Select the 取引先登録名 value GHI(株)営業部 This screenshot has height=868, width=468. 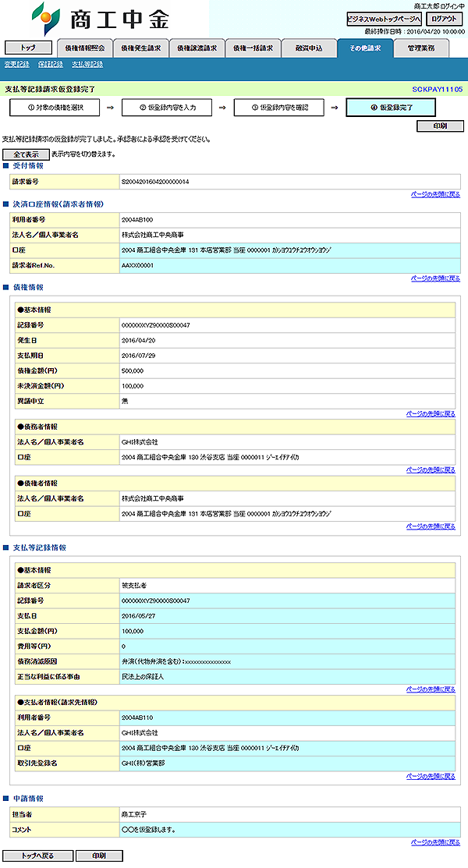tap(143, 763)
